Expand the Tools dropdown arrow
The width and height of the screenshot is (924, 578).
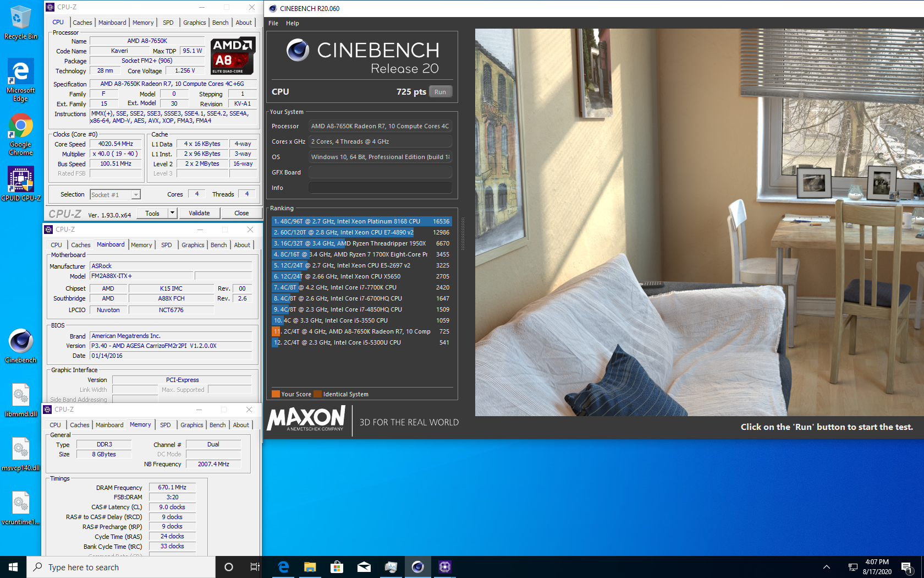(x=172, y=213)
